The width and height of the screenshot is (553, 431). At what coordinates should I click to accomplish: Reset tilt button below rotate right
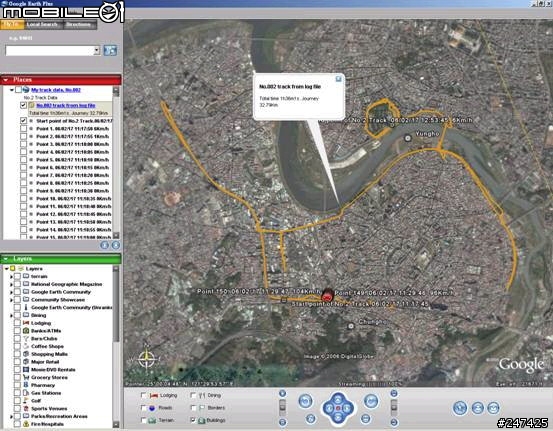[x=366, y=419]
